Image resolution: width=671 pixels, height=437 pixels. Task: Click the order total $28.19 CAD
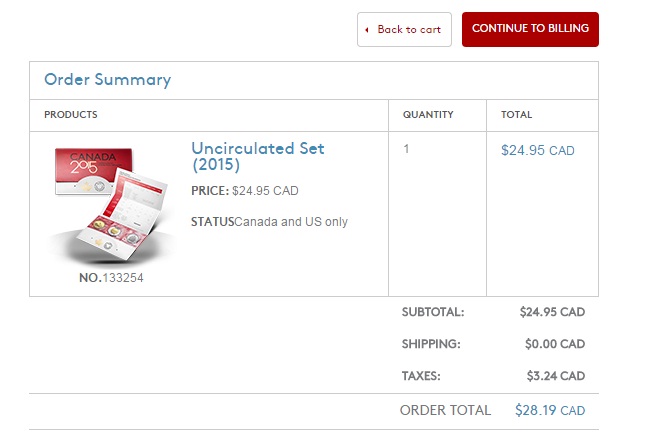pyautogui.click(x=550, y=410)
